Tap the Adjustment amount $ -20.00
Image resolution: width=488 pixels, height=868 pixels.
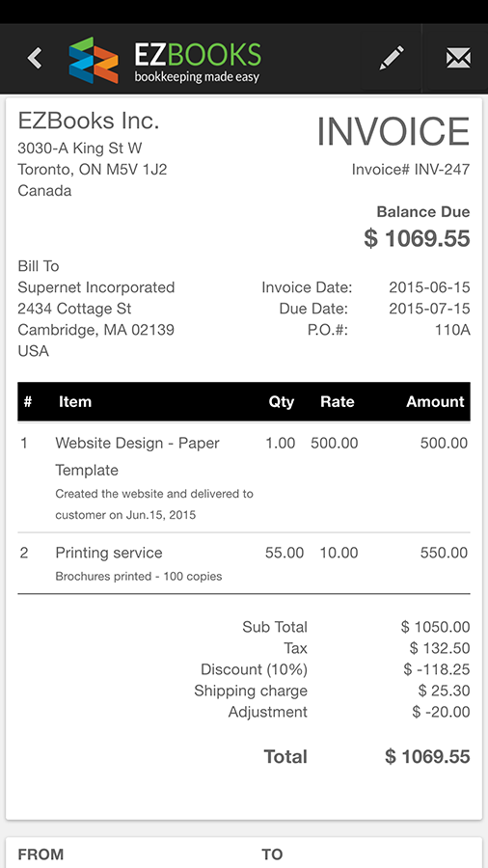441,712
